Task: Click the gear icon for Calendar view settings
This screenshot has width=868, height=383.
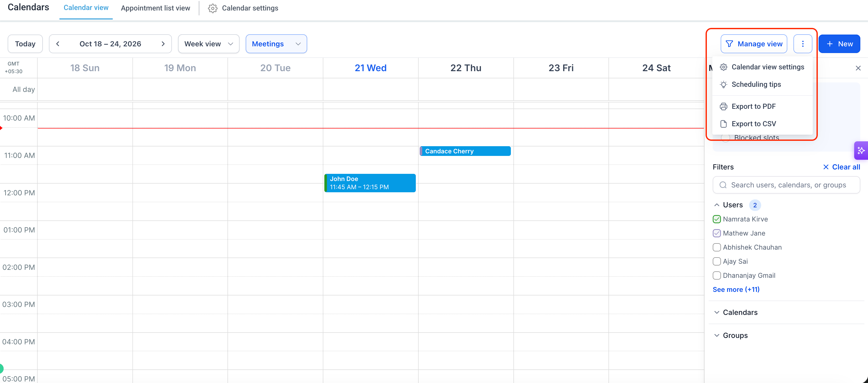Action: coord(724,67)
